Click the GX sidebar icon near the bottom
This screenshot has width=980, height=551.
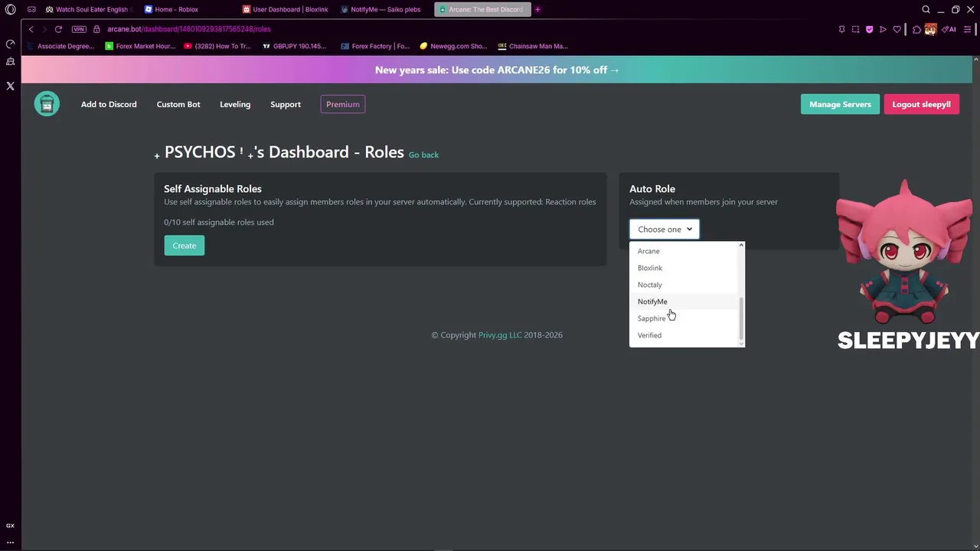10,526
